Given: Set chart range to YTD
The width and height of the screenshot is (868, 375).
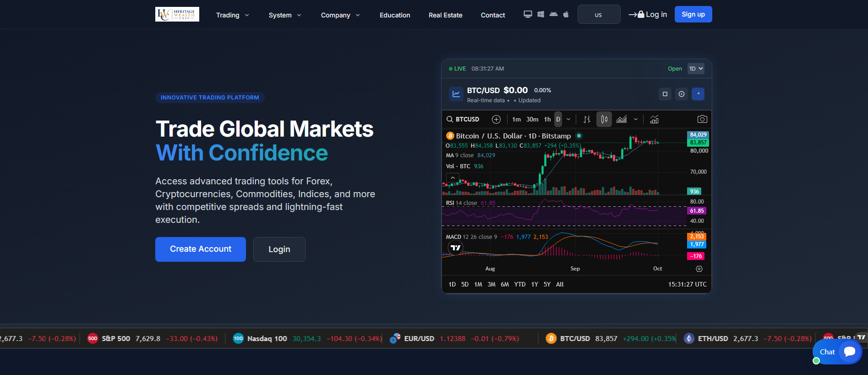Looking at the screenshot, I should 520,284.
